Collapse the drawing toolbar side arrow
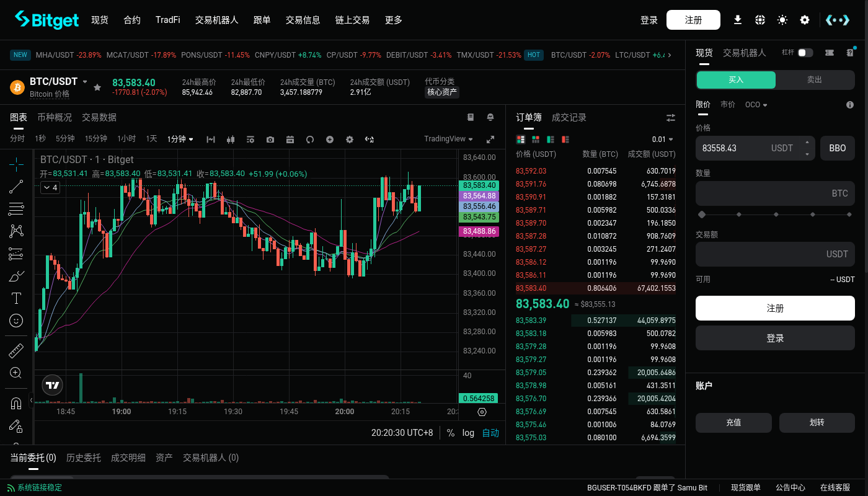 pyautogui.click(x=31, y=401)
